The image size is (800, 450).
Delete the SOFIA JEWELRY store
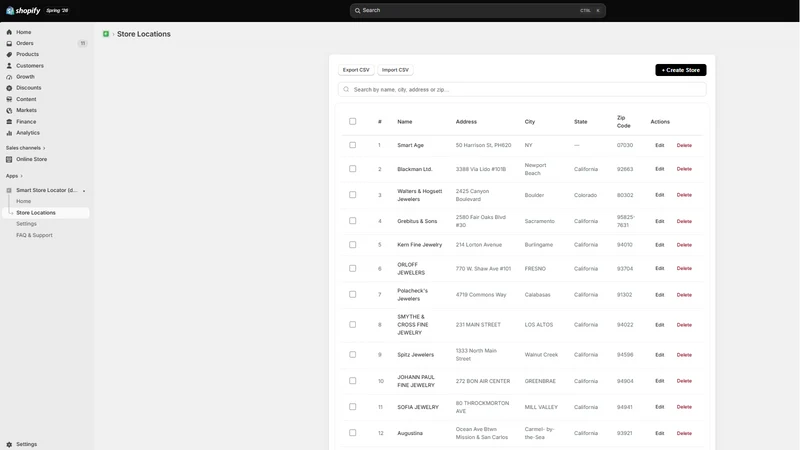(684, 407)
